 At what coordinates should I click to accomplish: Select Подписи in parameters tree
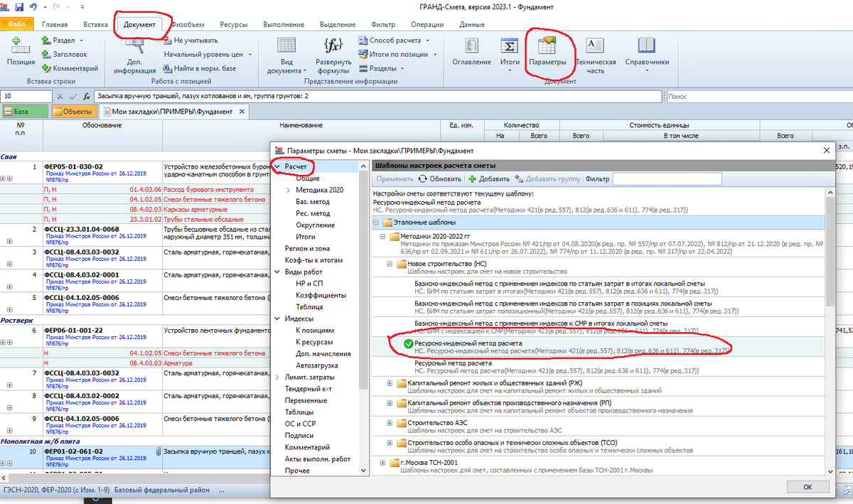299,436
